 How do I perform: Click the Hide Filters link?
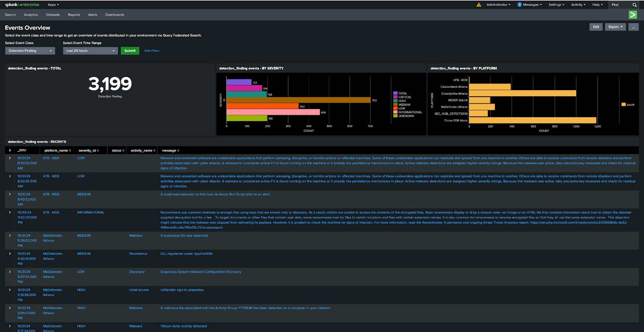[152, 51]
